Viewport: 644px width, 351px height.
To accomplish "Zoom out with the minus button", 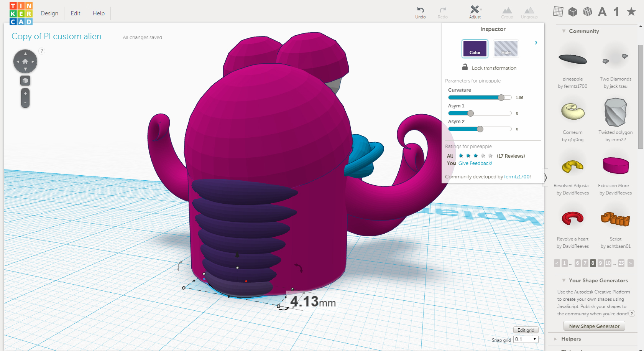I will pyautogui.click(x=25, y=103).
